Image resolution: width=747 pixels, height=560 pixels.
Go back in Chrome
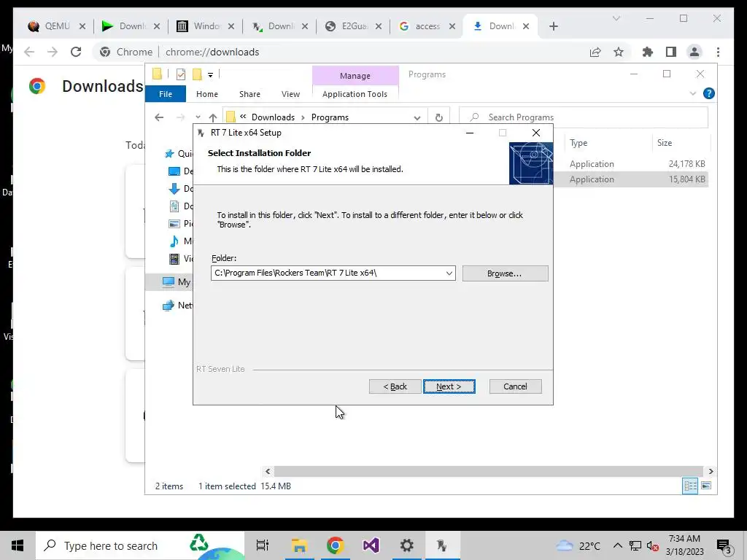click(x=29, y=52)
